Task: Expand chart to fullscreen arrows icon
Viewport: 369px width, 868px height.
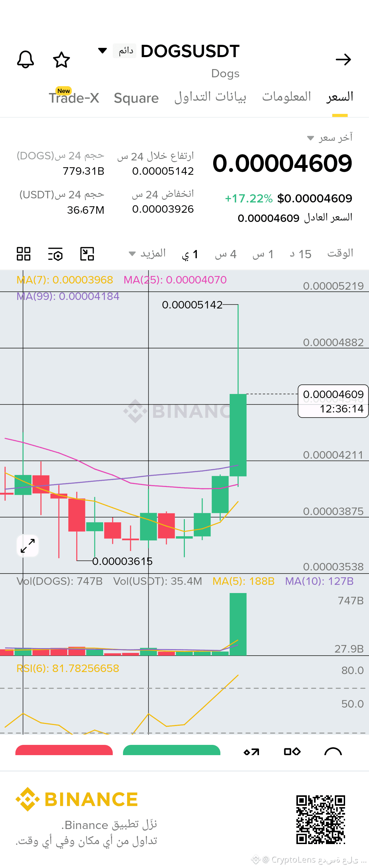Action: (x=28, y=546)
